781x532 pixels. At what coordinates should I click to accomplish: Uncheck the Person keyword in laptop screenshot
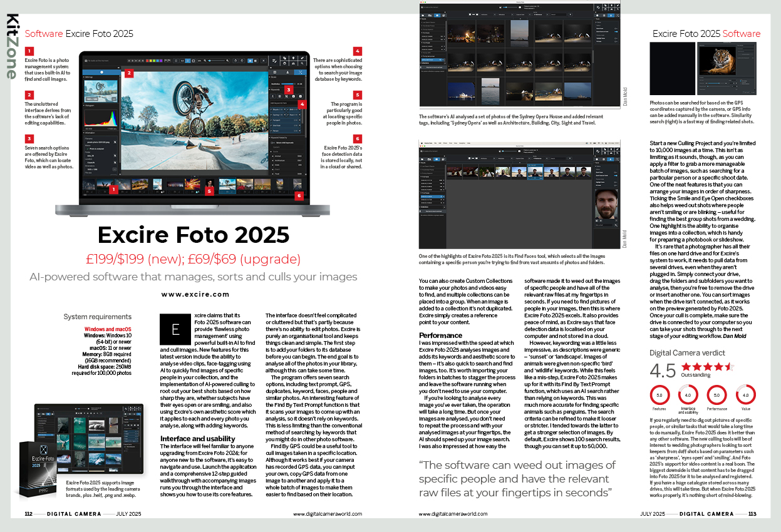tap(271, 131)
